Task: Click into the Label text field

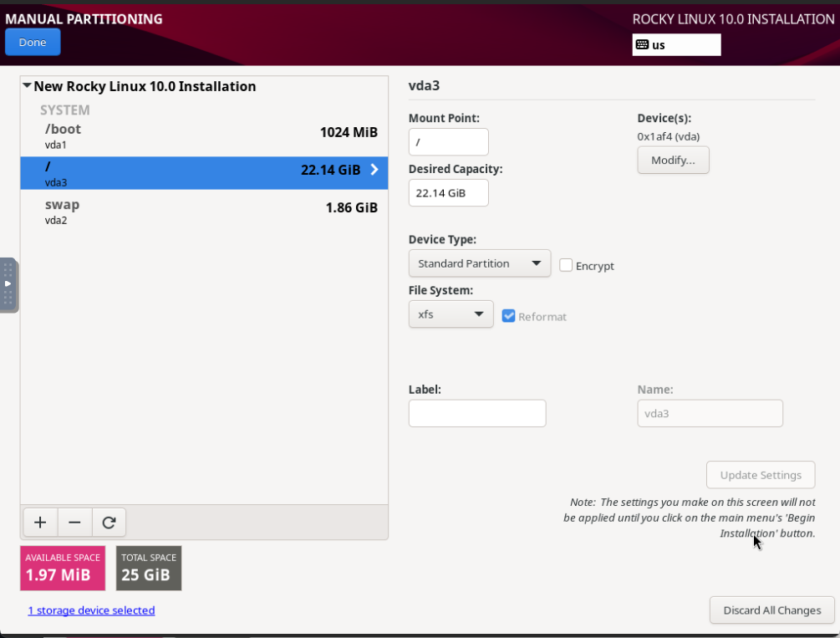Action: pos(477,413)
